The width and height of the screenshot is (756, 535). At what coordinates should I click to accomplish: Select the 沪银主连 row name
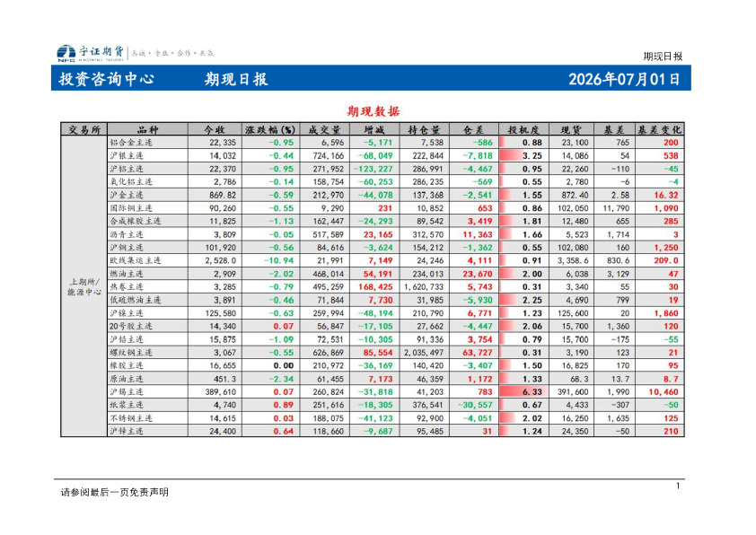pos(127,155)
